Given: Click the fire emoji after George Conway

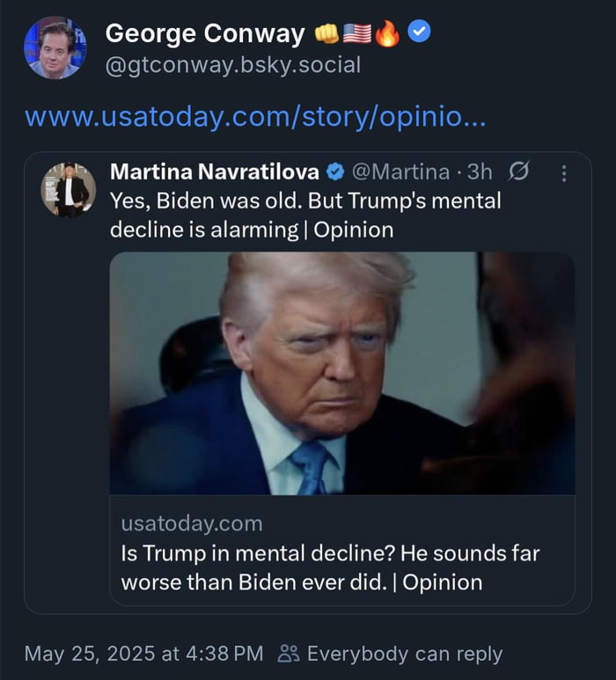Looking at the screenshot, I should [386, 34].
